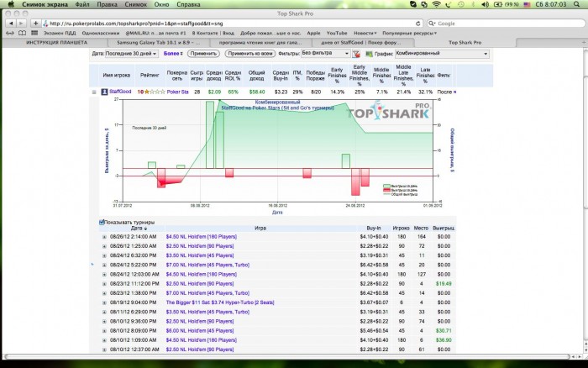Click the Time Machine clock icon
The height and width of the screenshot is (368, 588).
(x=461, y=4)
